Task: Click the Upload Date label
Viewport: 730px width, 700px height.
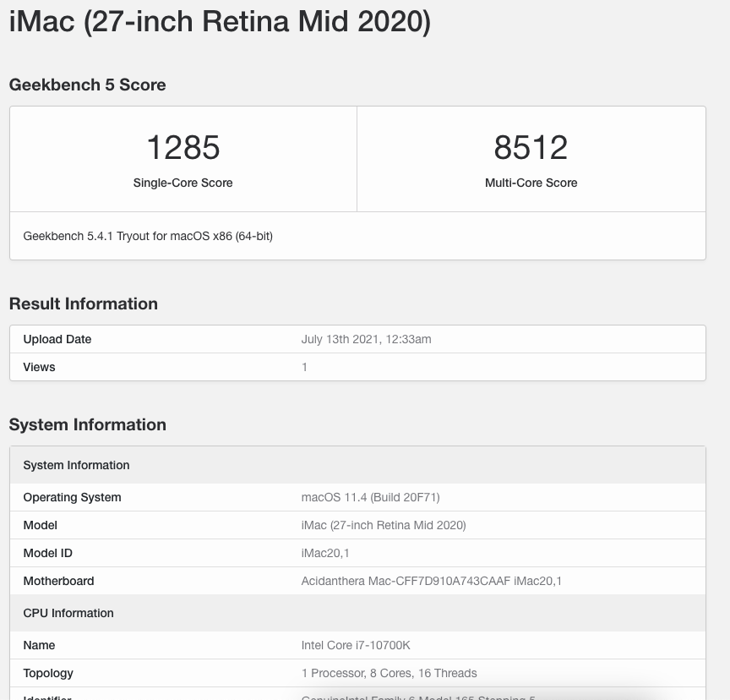Action: 57,339
